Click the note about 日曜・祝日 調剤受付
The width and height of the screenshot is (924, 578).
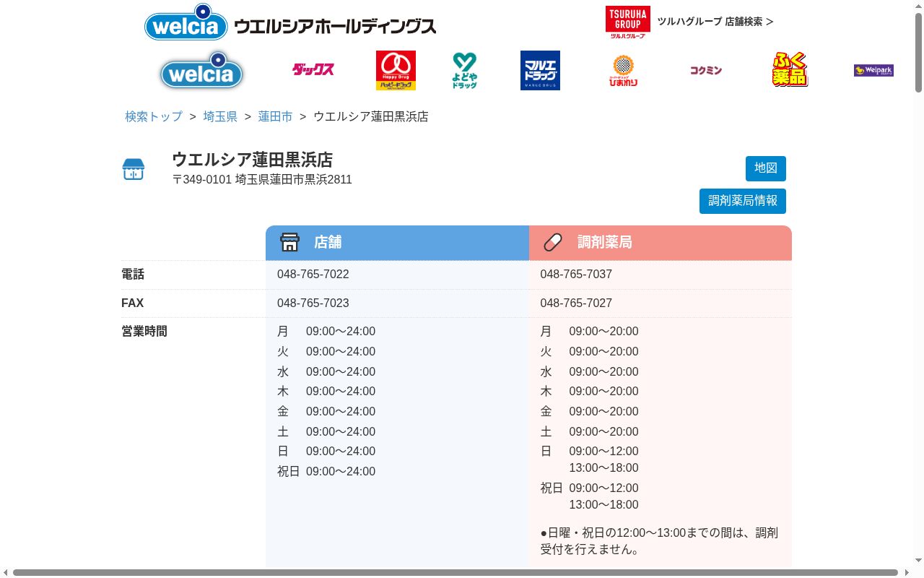pyautogui.click(x=660, y=541)
